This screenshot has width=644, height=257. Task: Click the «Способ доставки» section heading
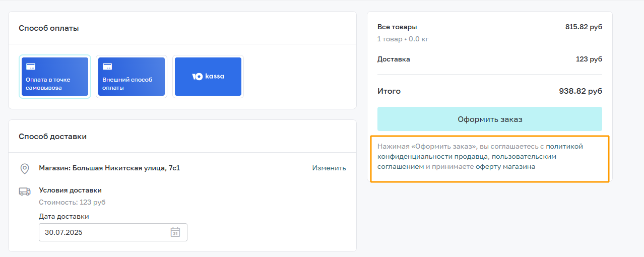click(52, 136)
